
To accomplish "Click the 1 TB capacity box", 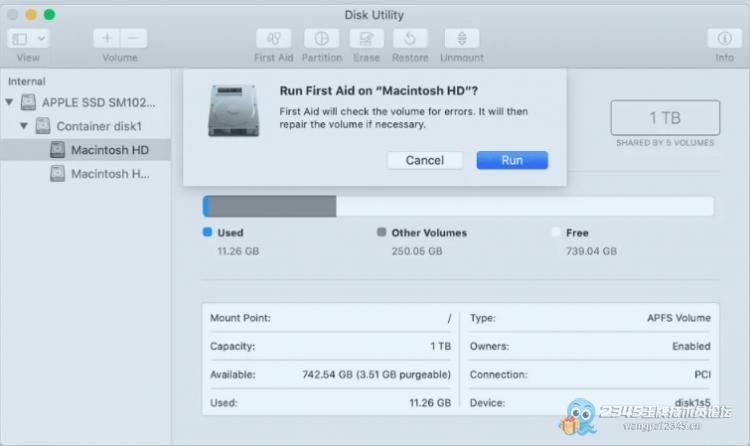I will point(665,118).
